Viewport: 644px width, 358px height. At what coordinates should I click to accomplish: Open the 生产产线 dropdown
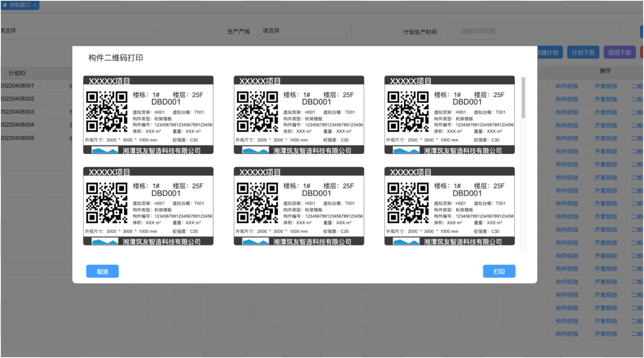point(305,31)
